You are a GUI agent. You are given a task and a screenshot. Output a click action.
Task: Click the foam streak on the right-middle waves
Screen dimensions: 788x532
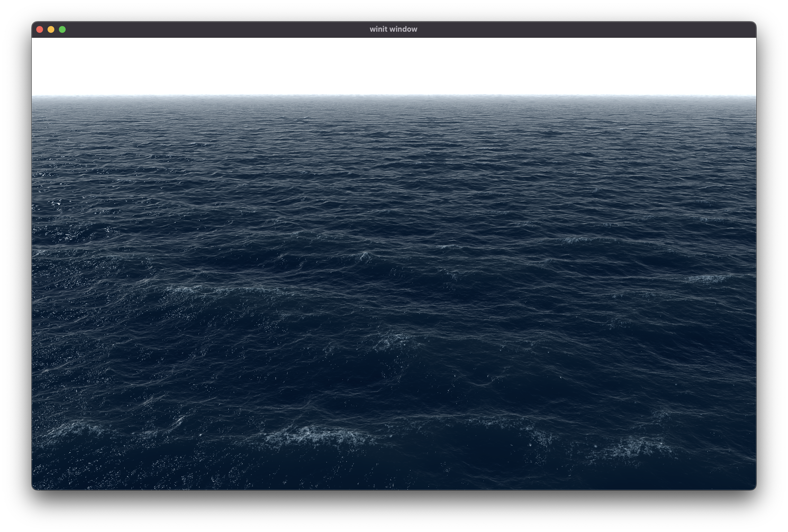pyautogui.click(x=707, y=279)
